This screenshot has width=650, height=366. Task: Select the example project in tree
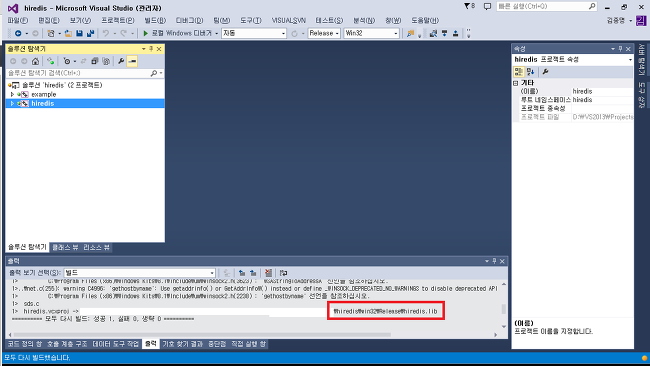[44, 95]
